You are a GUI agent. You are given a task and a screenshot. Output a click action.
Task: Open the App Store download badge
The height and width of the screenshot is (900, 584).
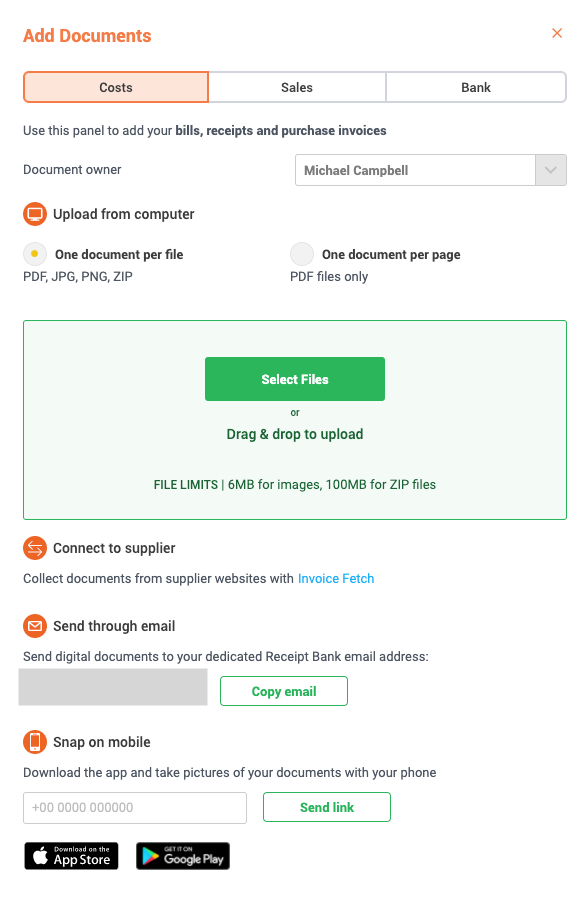[71, 856]
